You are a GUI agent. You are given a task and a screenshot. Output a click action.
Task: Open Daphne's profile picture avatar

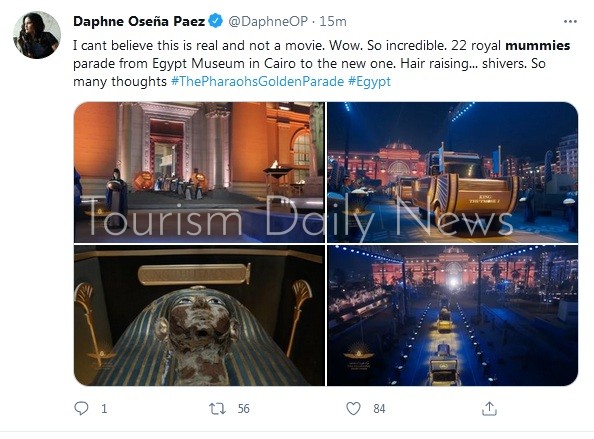point(37,35)
